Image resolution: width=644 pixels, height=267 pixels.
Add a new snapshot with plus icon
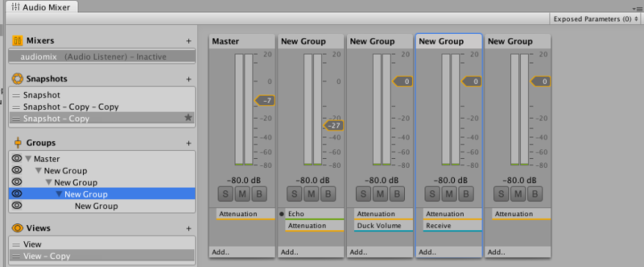[x=188, y=79]
